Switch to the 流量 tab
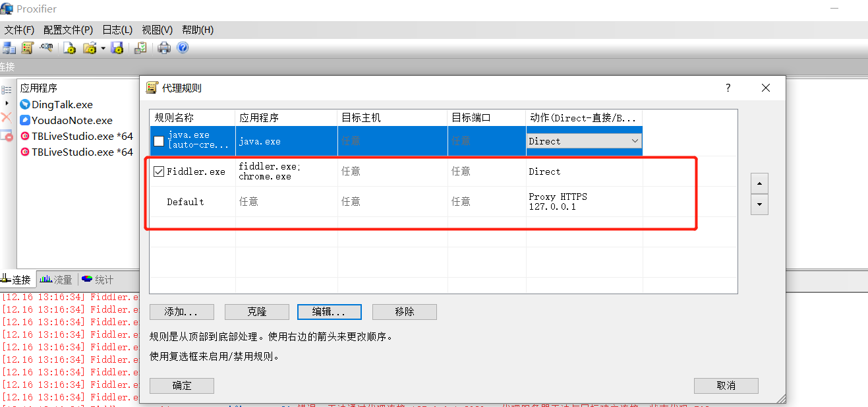Screen dimensions: 868x407 [x=55, y=280]
